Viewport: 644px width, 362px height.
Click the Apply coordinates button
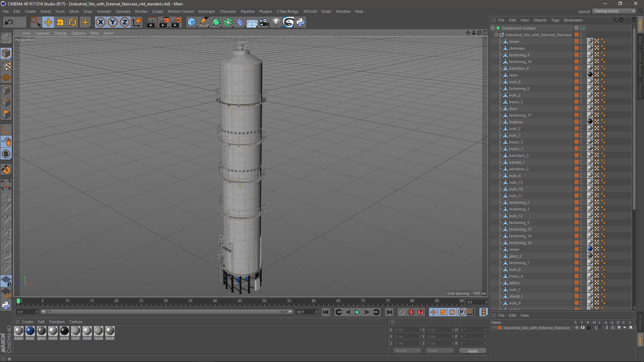[472, 351]
